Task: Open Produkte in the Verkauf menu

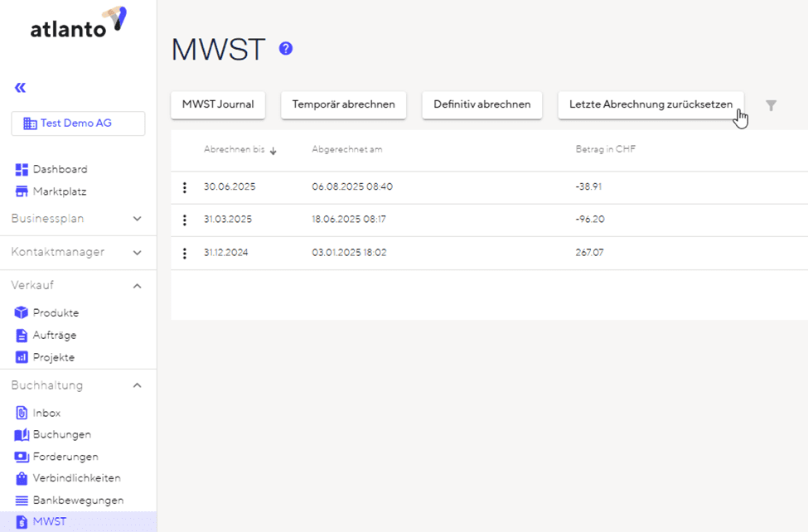Action: (56, 312)
